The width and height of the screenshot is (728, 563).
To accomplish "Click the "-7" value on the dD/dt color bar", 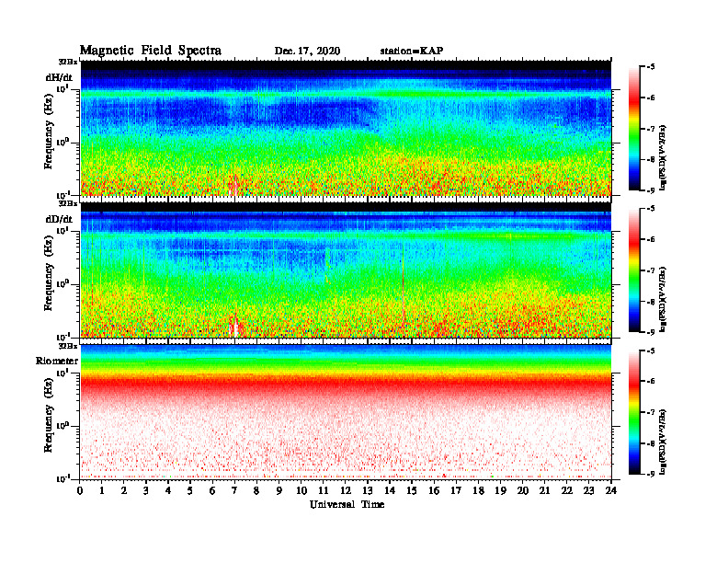I will coord(651,270).
